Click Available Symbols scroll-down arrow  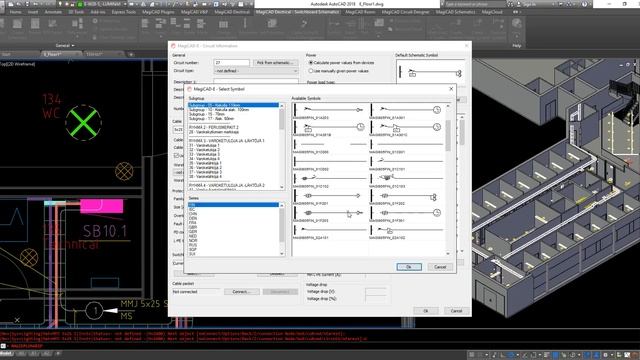pyautogui.click(x=448, y=253)
